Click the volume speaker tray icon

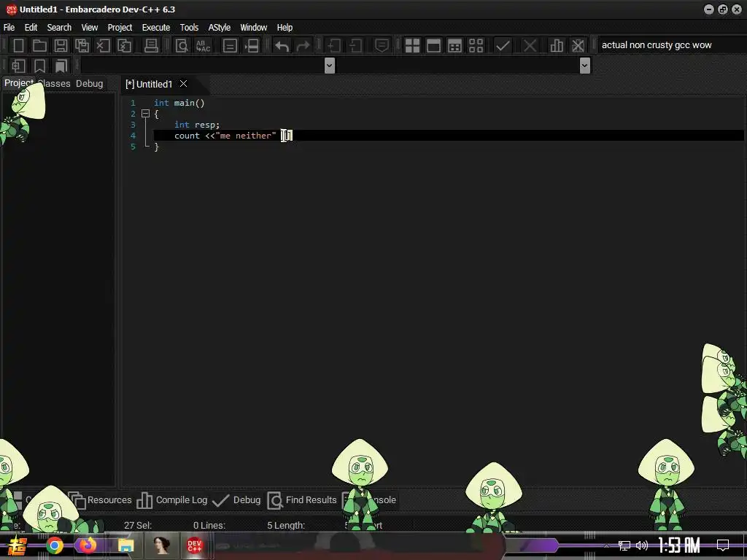(x=642, y=545)
